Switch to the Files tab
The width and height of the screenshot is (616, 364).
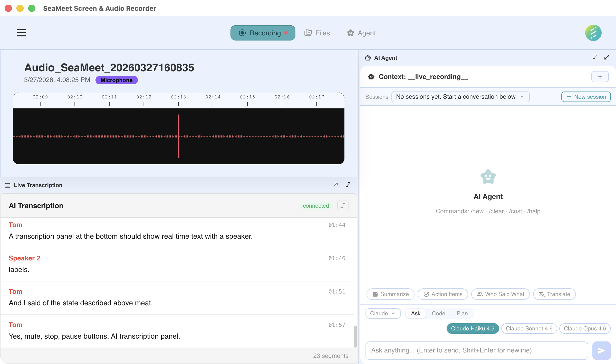click(317, 33)
